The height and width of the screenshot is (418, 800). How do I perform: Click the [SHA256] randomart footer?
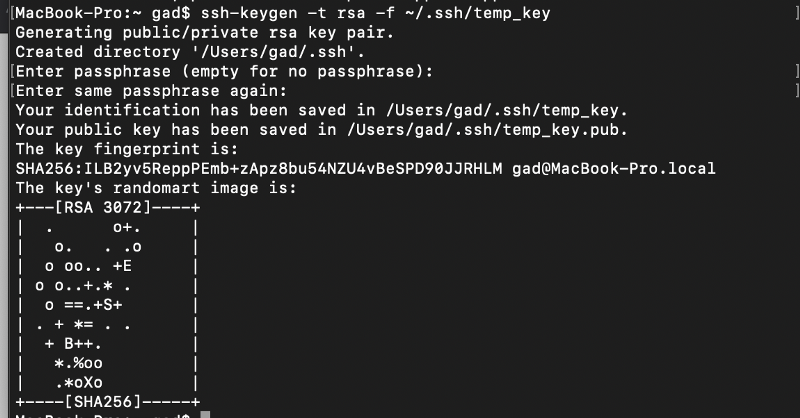[x=103, y=402]
